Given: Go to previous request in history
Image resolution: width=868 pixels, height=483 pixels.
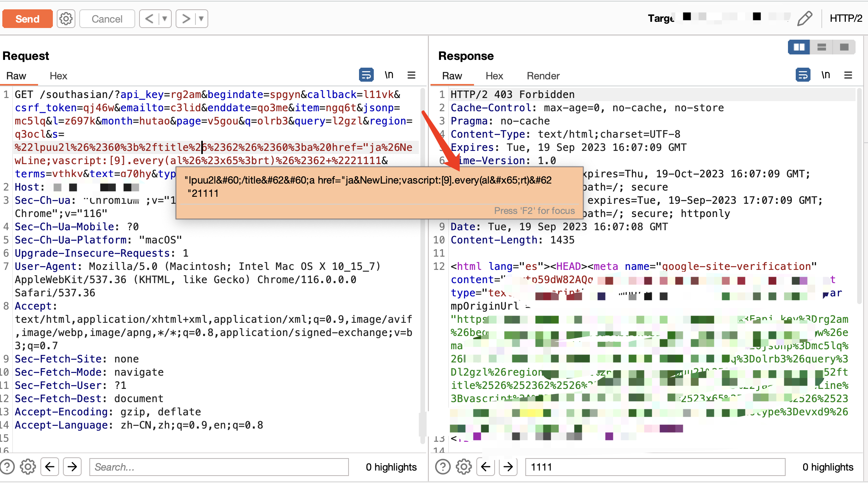Looking at the screenshot, I should pyautogui.click(x=150, y=19).
